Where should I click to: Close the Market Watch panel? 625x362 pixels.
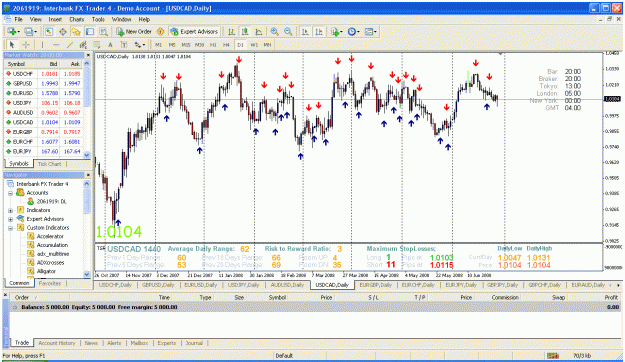point(88,55)
